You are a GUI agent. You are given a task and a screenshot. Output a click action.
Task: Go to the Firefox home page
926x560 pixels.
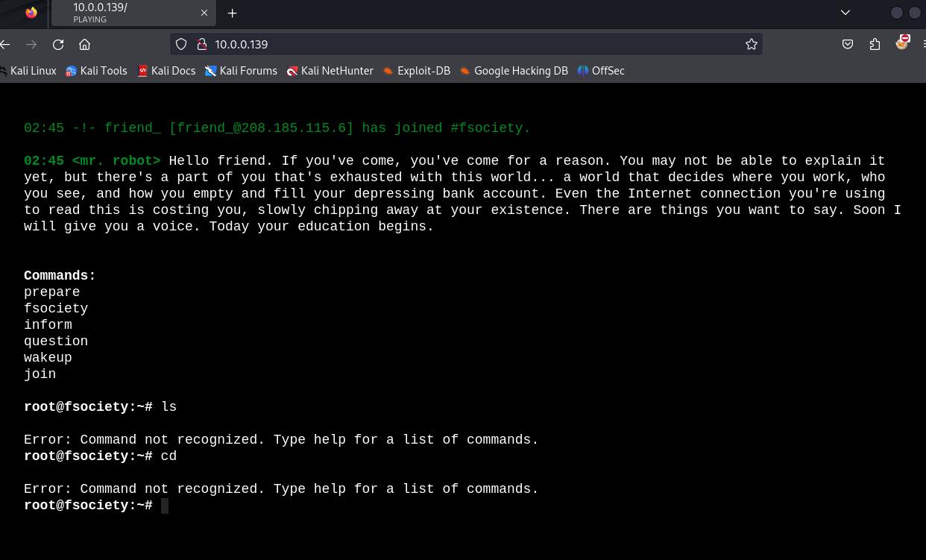click(x=85, y=45)
